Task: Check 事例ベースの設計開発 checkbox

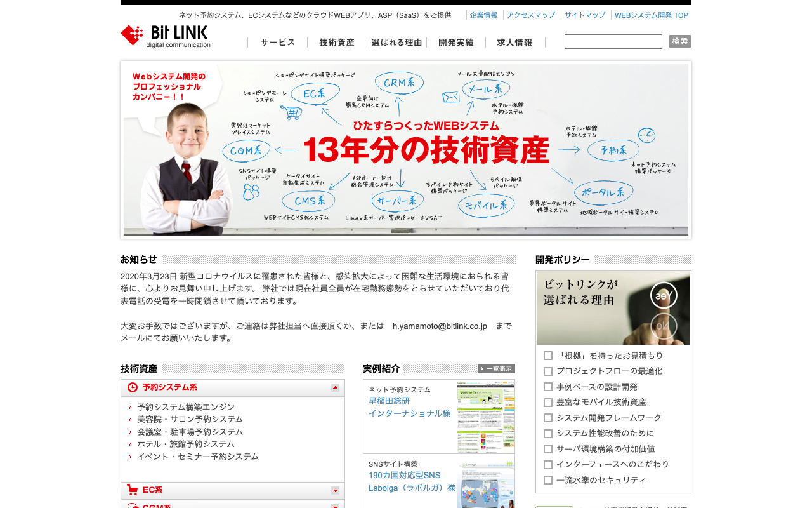Action: [548, 387]
